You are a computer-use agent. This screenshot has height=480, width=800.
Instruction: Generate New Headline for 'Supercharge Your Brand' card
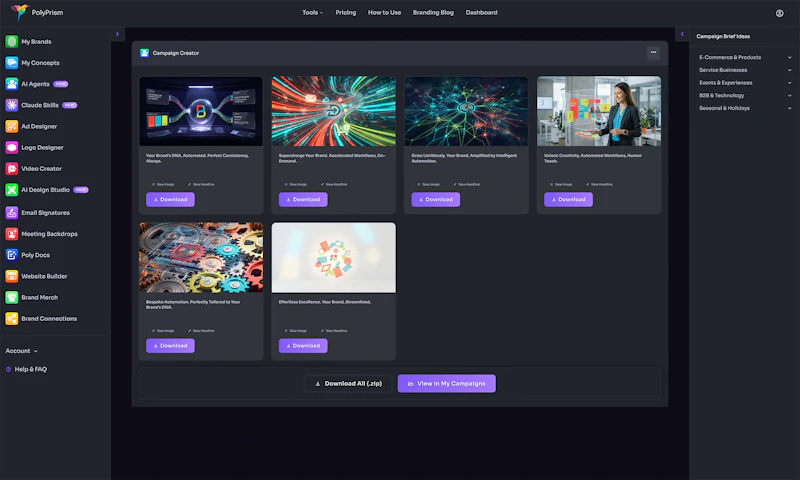334,184
